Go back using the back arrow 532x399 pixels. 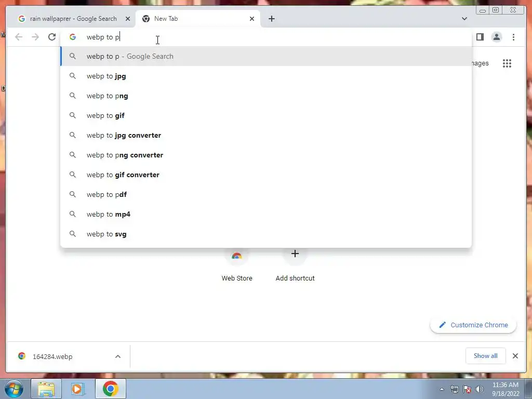(19, 37)
